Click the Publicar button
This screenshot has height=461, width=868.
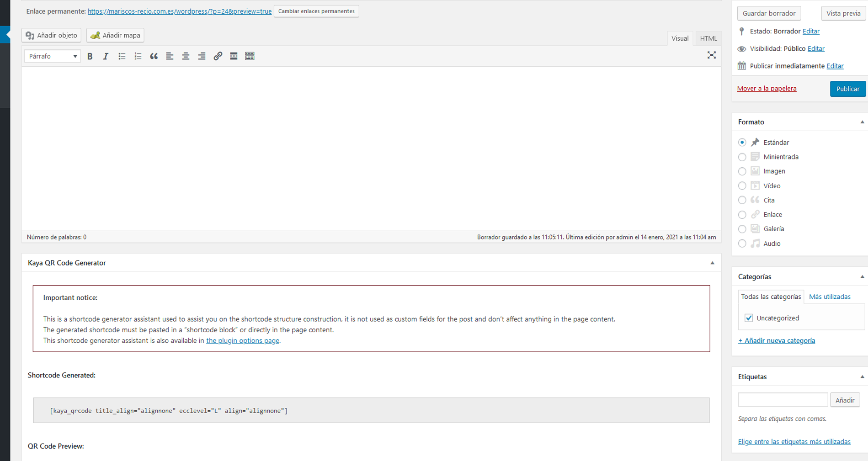pos(848,89)
